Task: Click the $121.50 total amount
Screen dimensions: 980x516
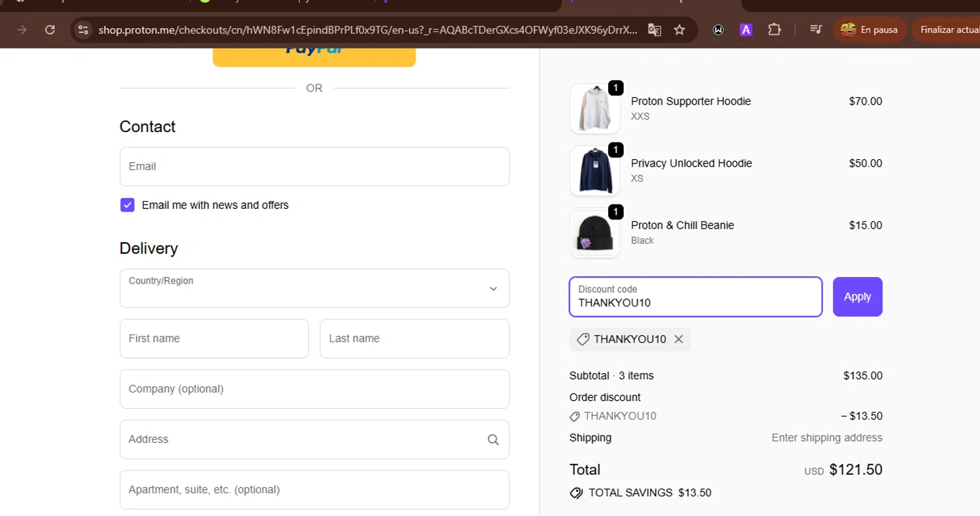Action: pyautogui.click(x=856, y=470)
